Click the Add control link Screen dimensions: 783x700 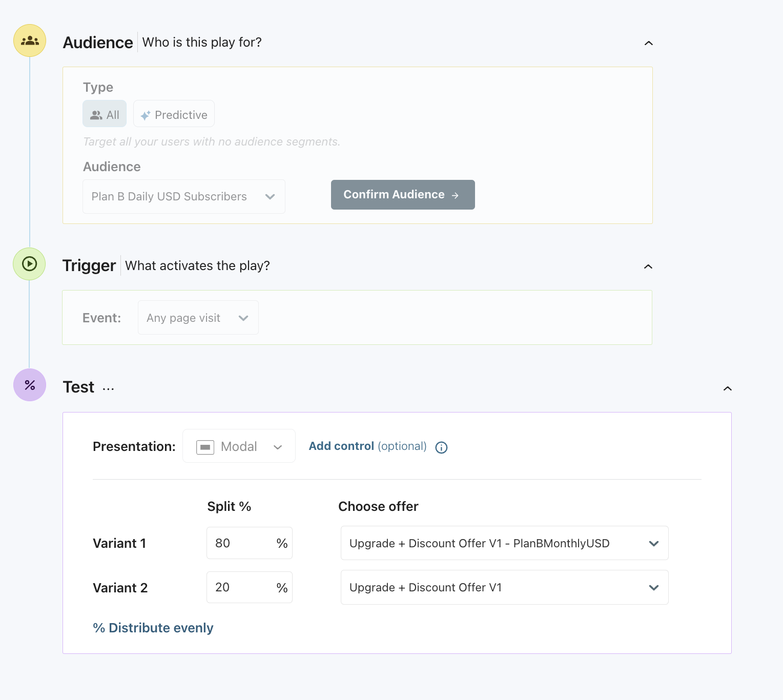point(341,446)
